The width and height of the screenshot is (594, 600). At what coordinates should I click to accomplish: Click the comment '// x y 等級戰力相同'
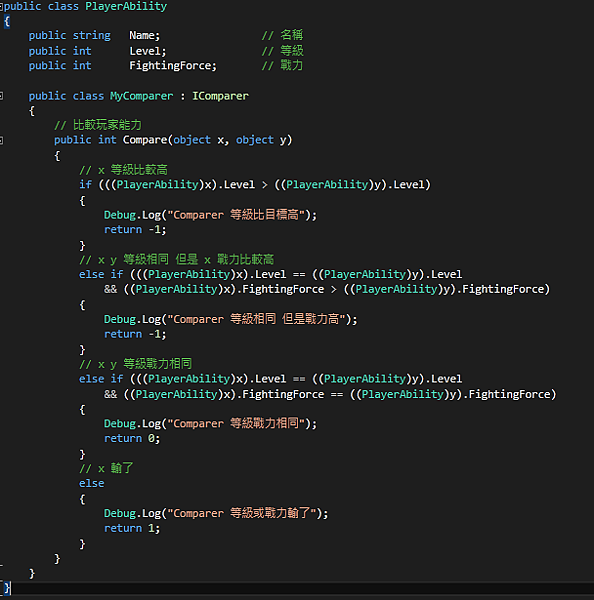(x=135, y=364)
